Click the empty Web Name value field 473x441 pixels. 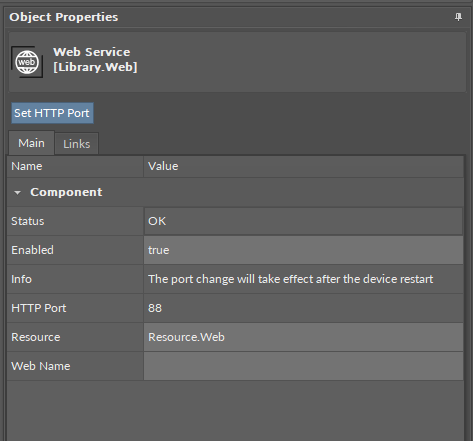[x=303, y=366]
